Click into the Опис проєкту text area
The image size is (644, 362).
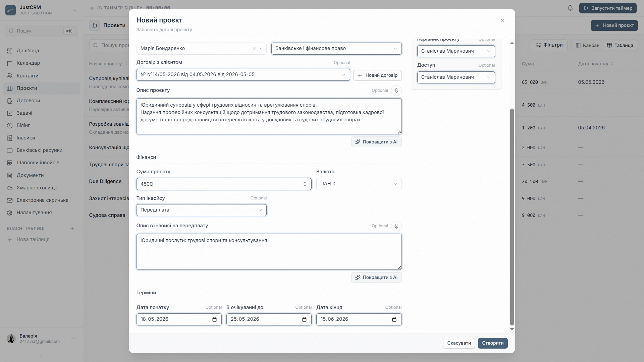pyautogui.click(x=269, y=116)
